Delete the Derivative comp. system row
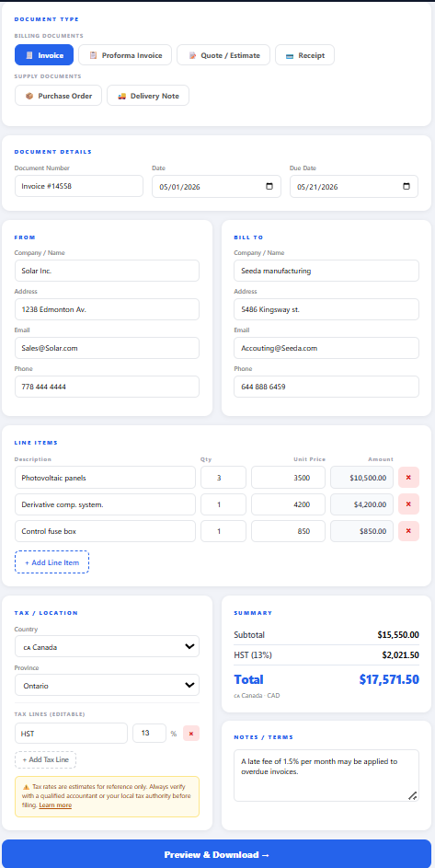435x868 pixels. (408, 504)
